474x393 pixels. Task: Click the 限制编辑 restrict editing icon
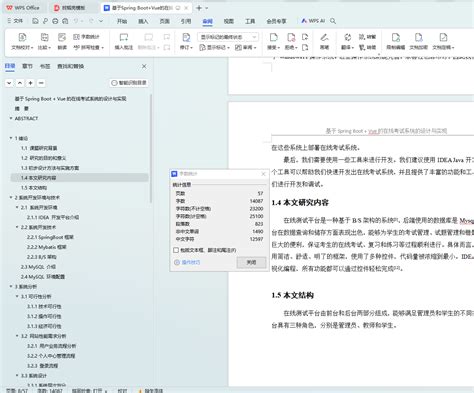395,42
